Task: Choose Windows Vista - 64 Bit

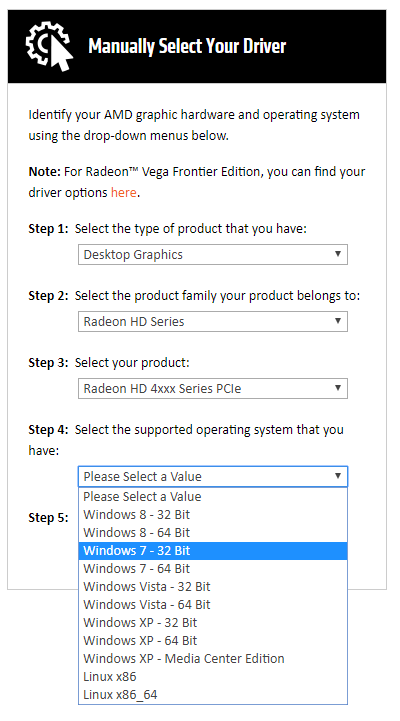Action: click(x=213, y=605)
